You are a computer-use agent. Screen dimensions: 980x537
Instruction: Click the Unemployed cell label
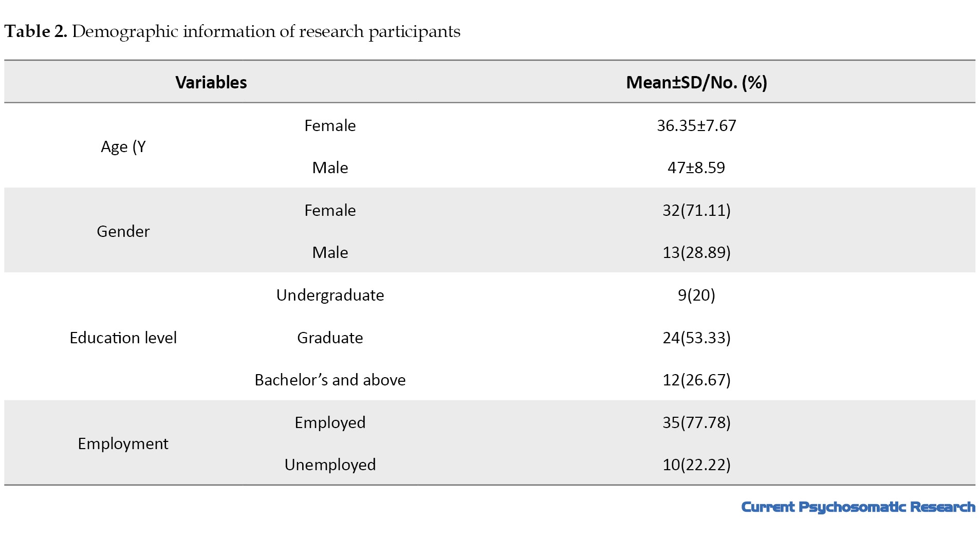330,465
